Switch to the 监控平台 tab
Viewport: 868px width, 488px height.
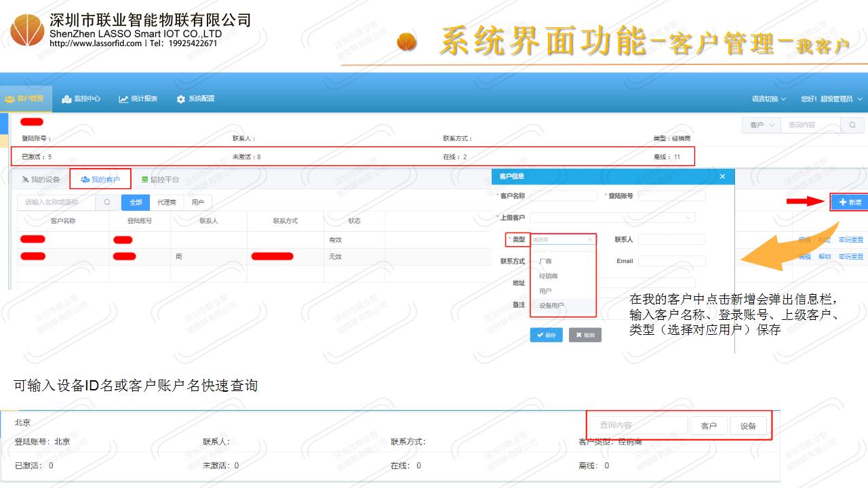pyautogui.click(x=161, y=180)
